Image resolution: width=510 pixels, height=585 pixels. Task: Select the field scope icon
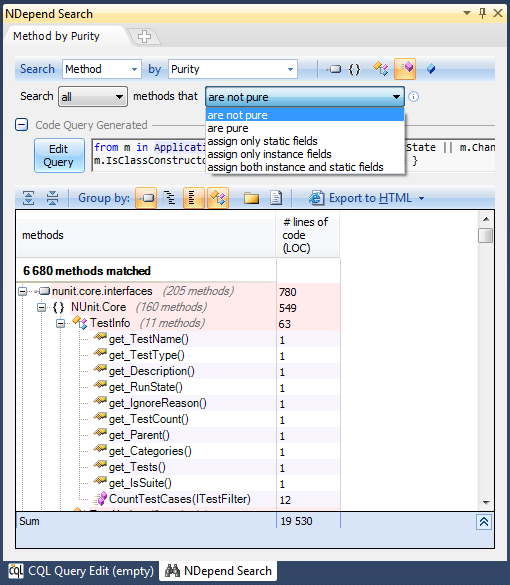click(x=431, y=69)
